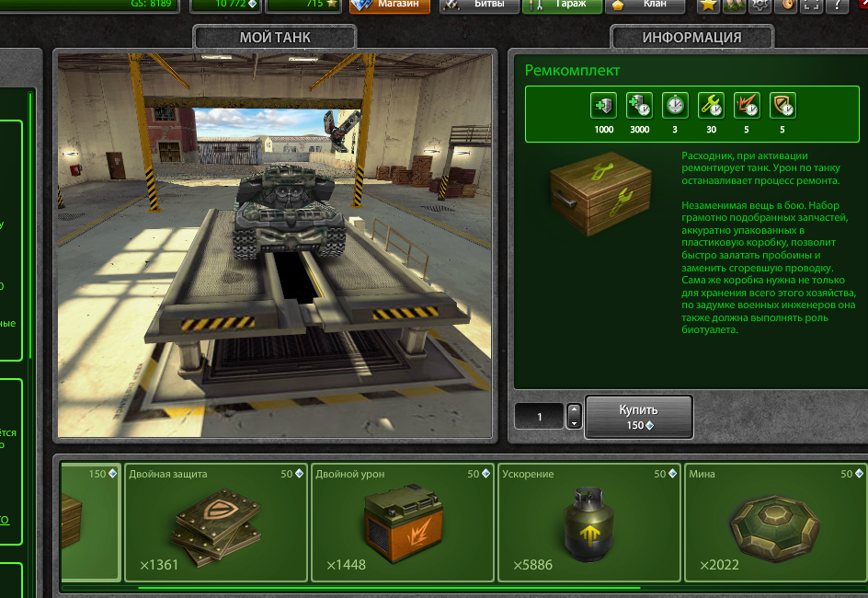868x598 pixels.
Task: Click the ×2022 mine count
Action: click(719, 565)
